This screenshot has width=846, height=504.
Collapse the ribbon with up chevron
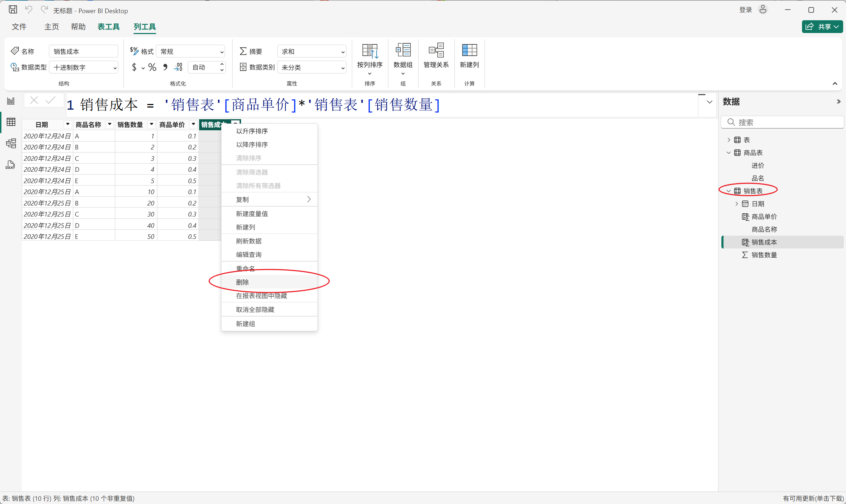coord(835,84)
